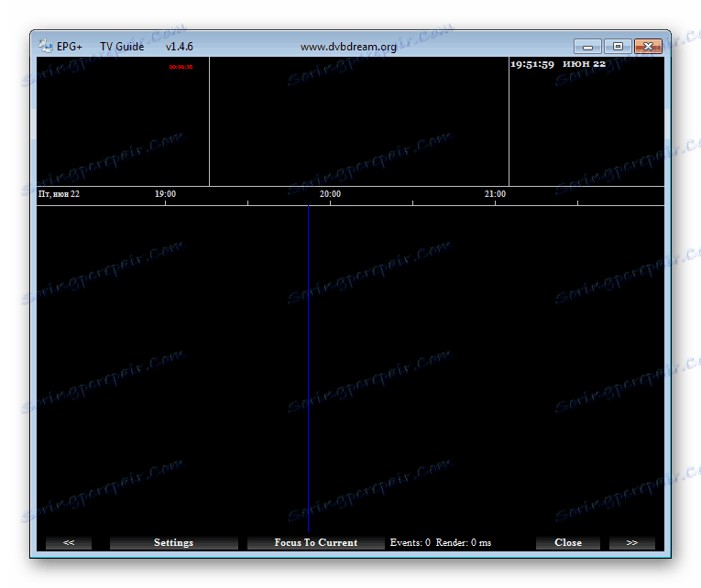This screenshot has width=701, height=588.
Task: Go to previous time range with << button
Action: point(69,542)
